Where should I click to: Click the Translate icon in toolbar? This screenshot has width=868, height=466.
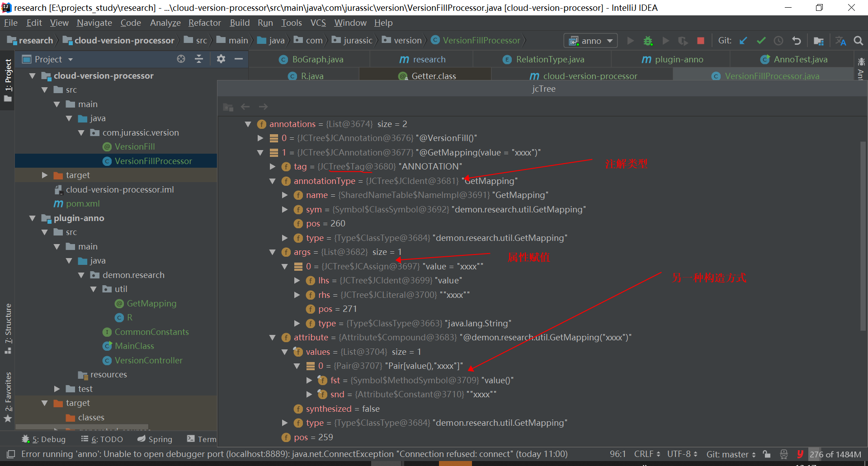840,41
